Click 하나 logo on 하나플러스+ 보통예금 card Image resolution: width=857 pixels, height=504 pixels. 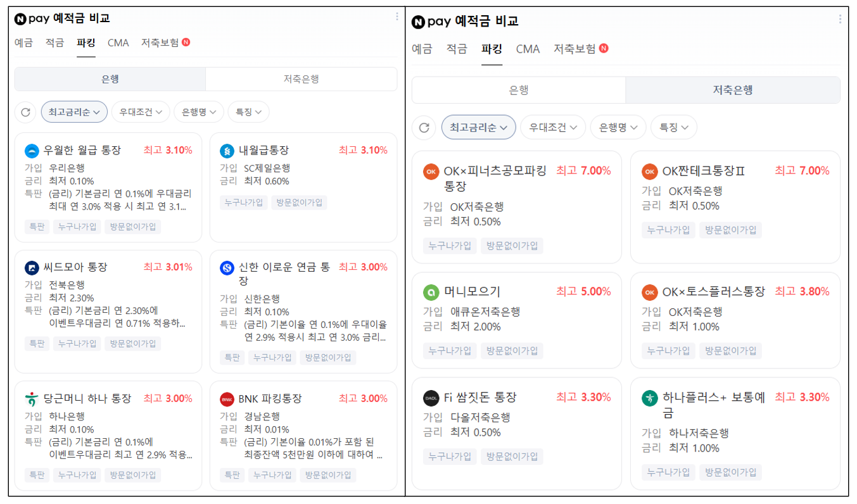650,398
